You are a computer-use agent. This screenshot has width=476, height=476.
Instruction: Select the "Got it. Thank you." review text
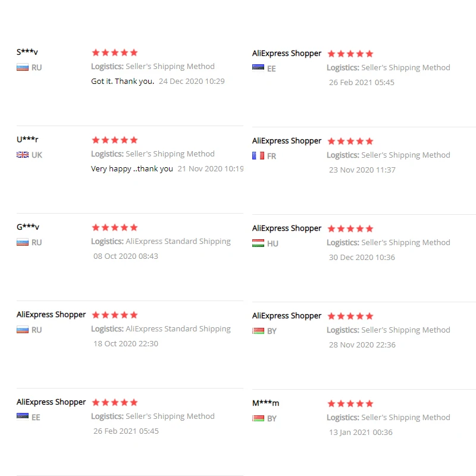tap(123, 81)
